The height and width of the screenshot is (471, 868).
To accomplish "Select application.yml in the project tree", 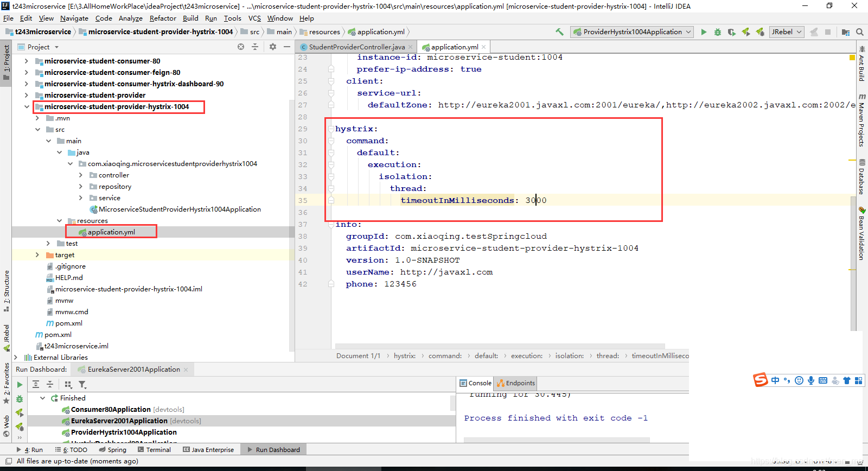I will tap(111, 232).
